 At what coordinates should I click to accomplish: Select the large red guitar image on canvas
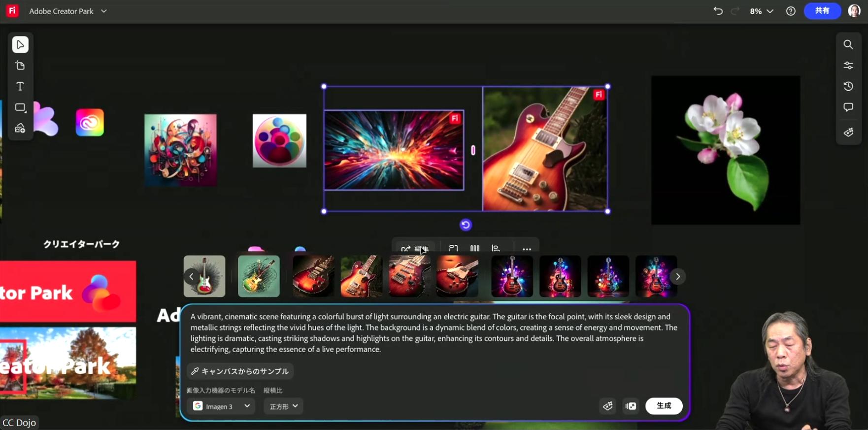click(x=545, y=149)
